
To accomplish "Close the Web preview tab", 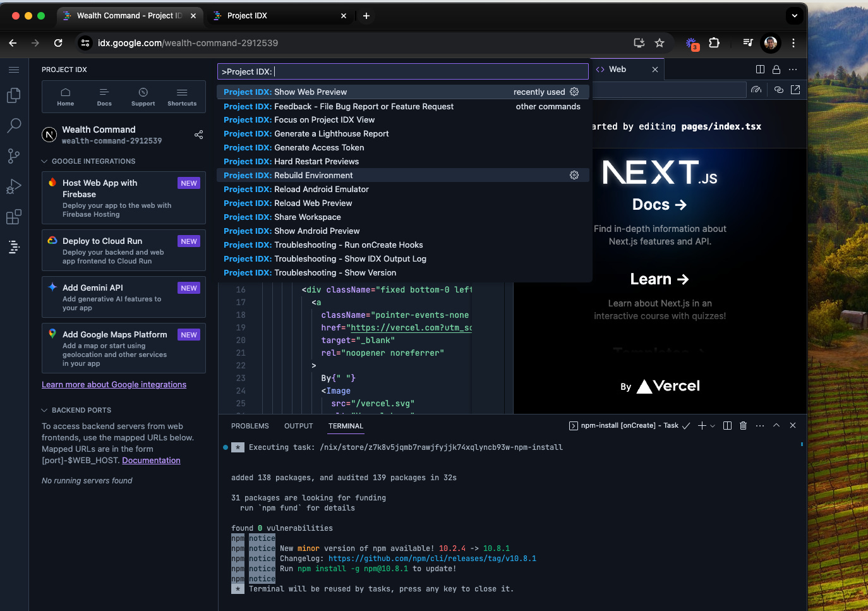I will (655, 70).
